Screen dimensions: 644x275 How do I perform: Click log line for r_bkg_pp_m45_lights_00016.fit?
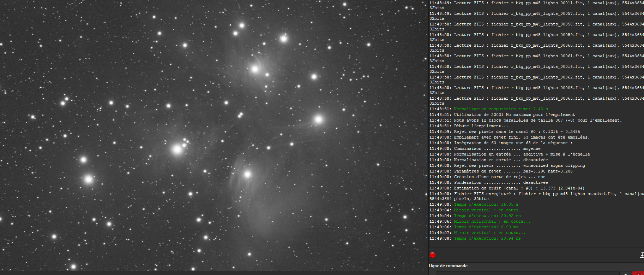(x=537, y=69)
